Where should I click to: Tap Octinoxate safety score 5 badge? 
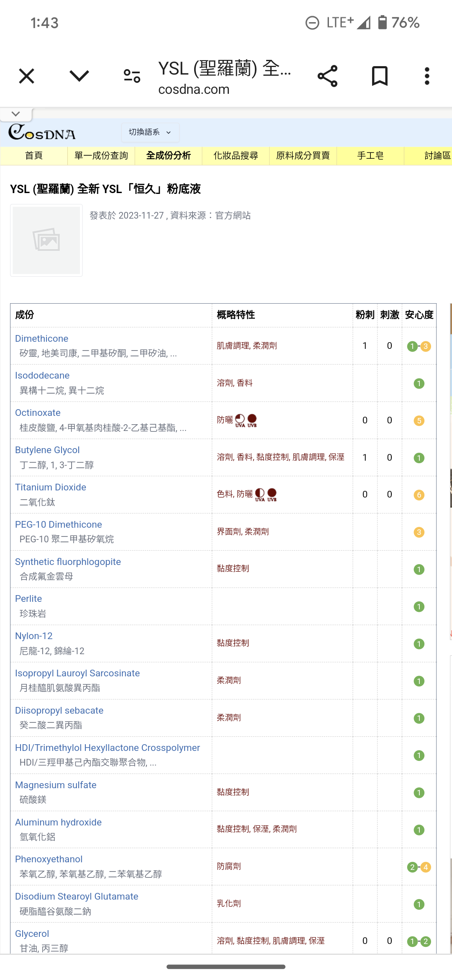(x=419, y=421)
